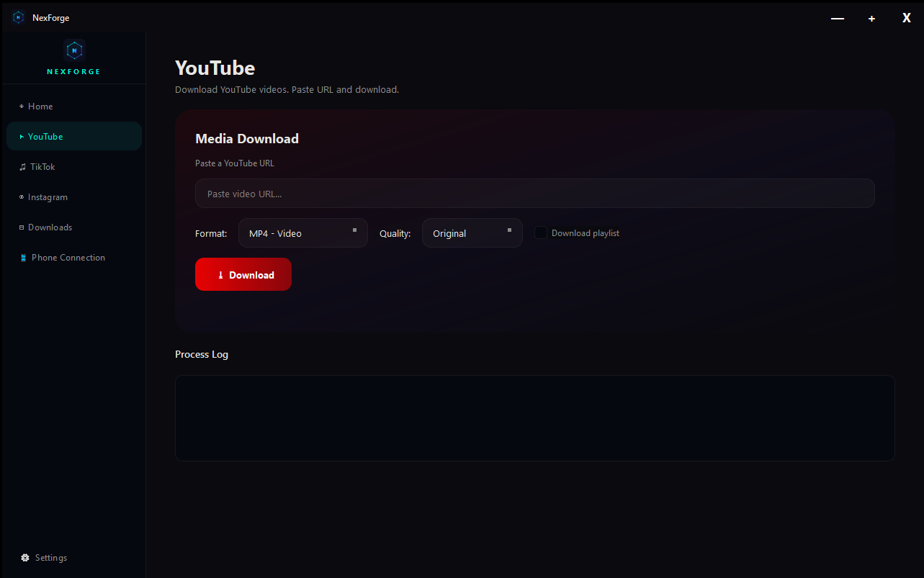
Task: Click the Home icon in the sidebar
Action: tap(22, 107)
